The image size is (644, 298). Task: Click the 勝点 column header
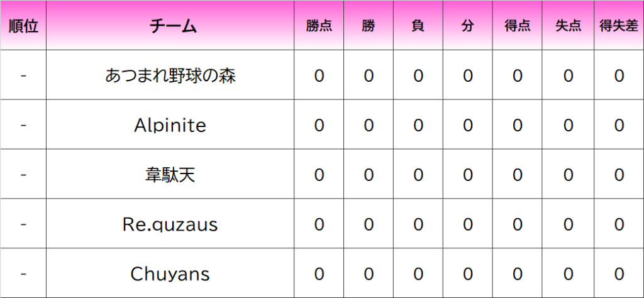[319, 26]
